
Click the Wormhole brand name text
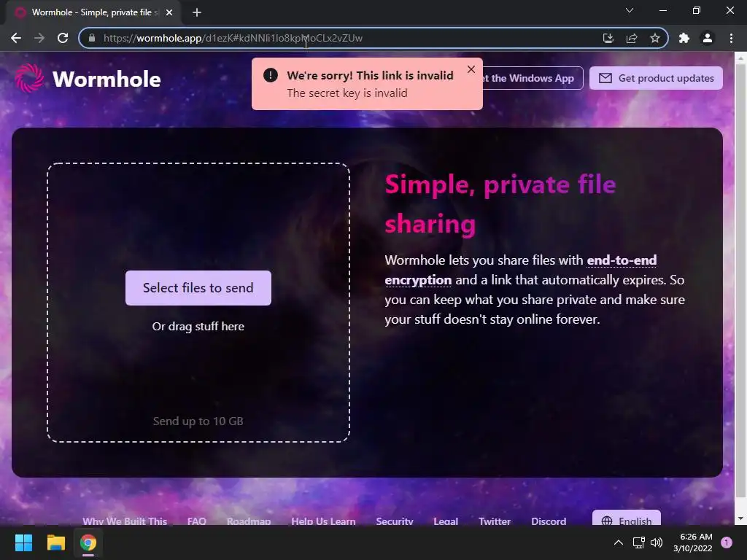[x=107, y=79]
